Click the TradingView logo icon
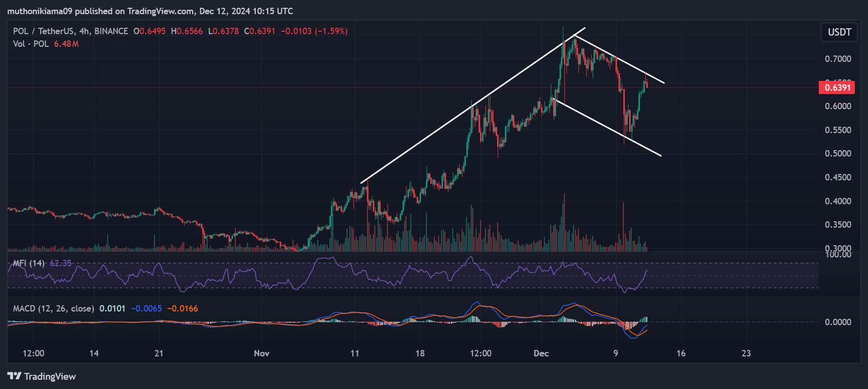The height and width of the screenshot is (389, 868). (14, 376)
